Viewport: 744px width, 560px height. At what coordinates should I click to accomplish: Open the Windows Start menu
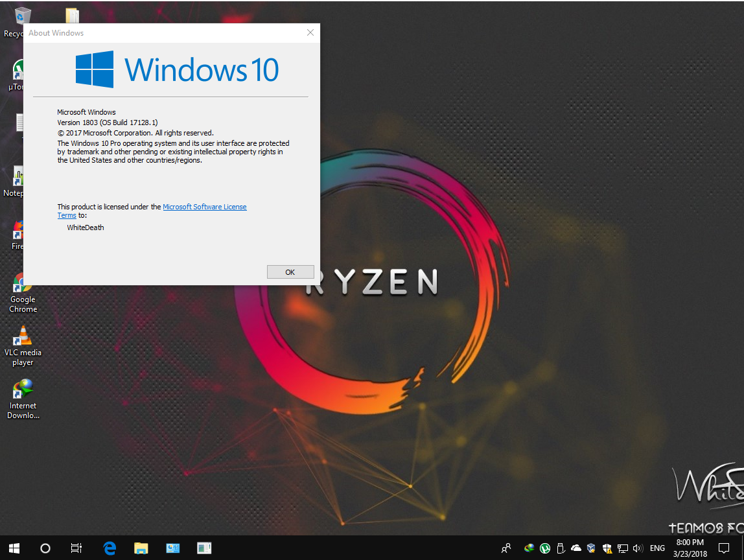point(14,548)
